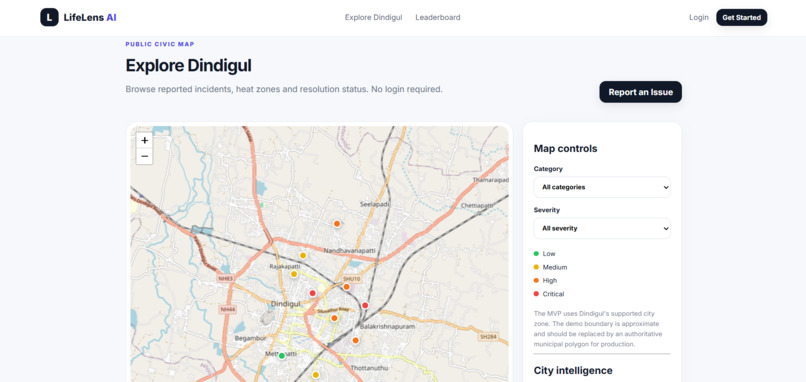The height and width of the screenshot is (382, 806).
Task: Open the Severity dropdown showing All severity
Action: (602, 228)
